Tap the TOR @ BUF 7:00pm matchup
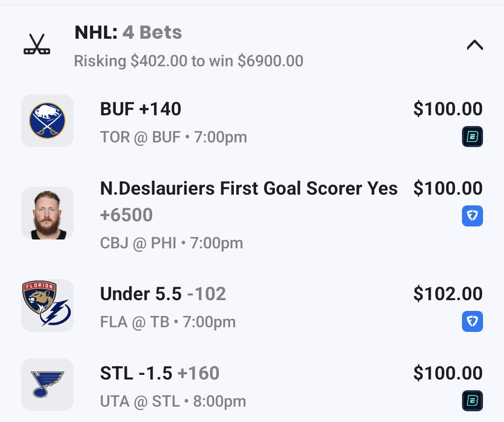Image resolution: width=504 pixels, height=422 pixels. 173,137
